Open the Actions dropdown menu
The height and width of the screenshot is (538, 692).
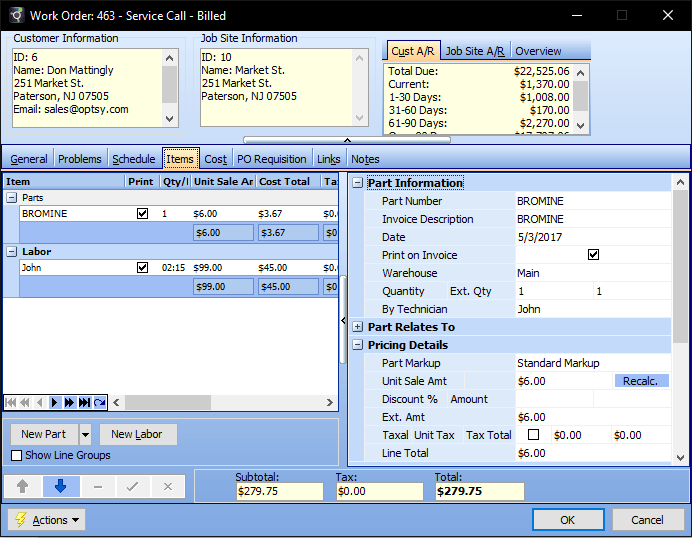tap(46, 519)
